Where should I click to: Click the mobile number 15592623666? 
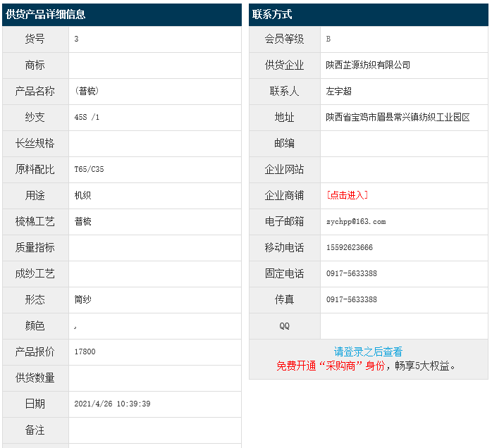(x=350, y=247)
